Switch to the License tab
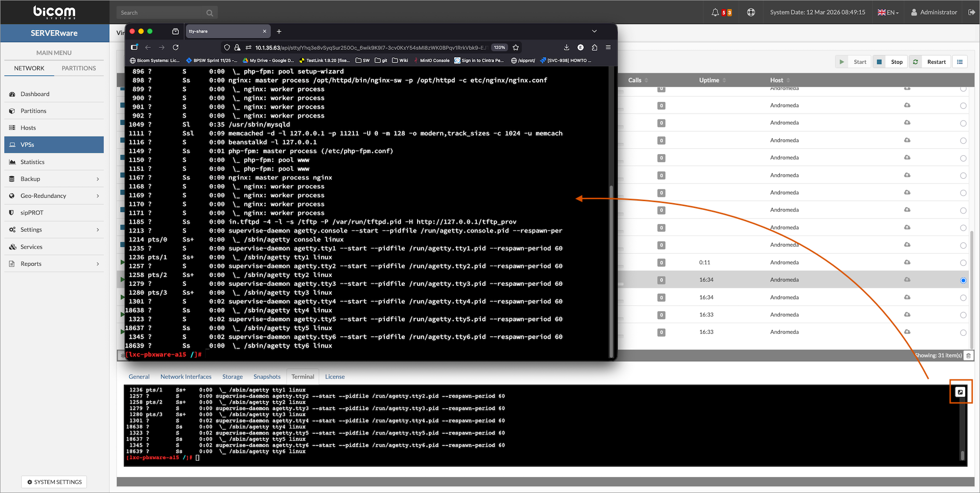 (335, 377)
